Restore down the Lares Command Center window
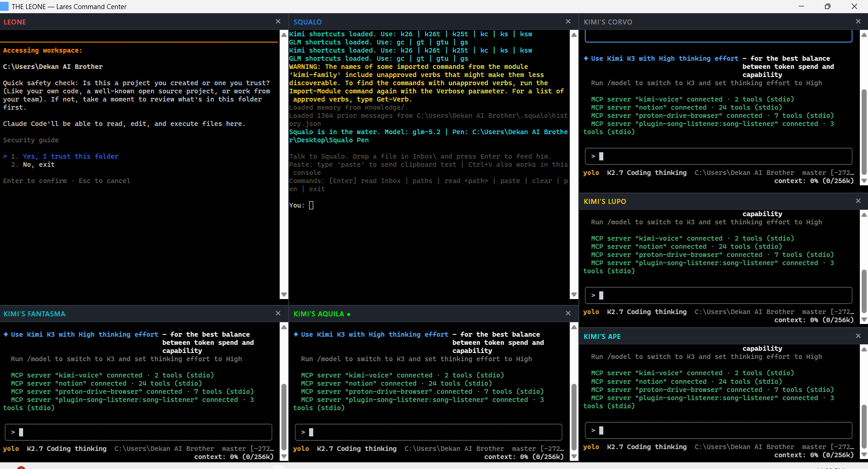This screenshot has height=469, width=868. [828, 6]
